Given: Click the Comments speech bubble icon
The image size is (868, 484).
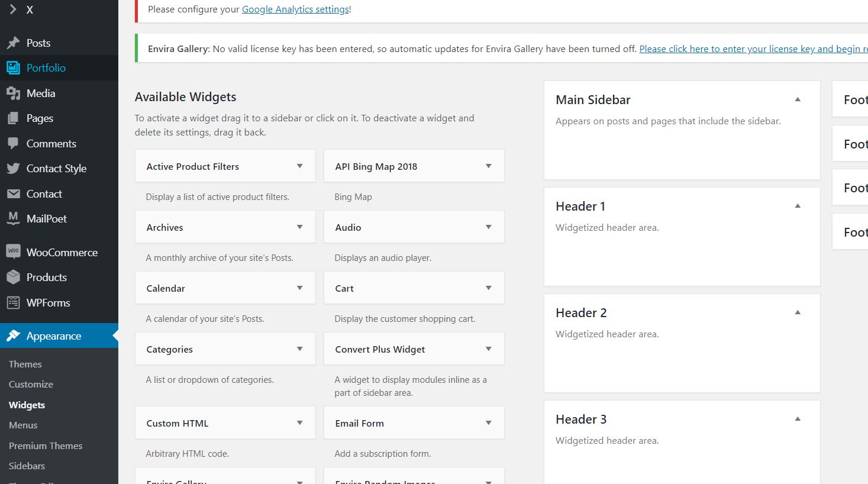Looking at the screenshot, I should [13, 144].
